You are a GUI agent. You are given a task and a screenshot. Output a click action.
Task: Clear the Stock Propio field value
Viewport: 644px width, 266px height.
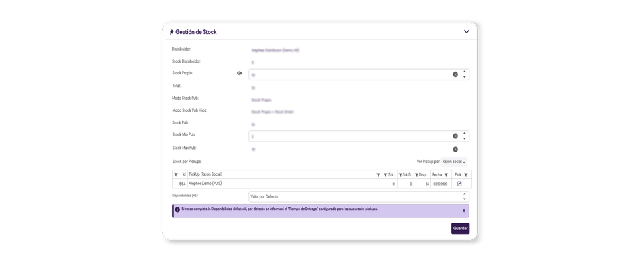coord(455,74)
